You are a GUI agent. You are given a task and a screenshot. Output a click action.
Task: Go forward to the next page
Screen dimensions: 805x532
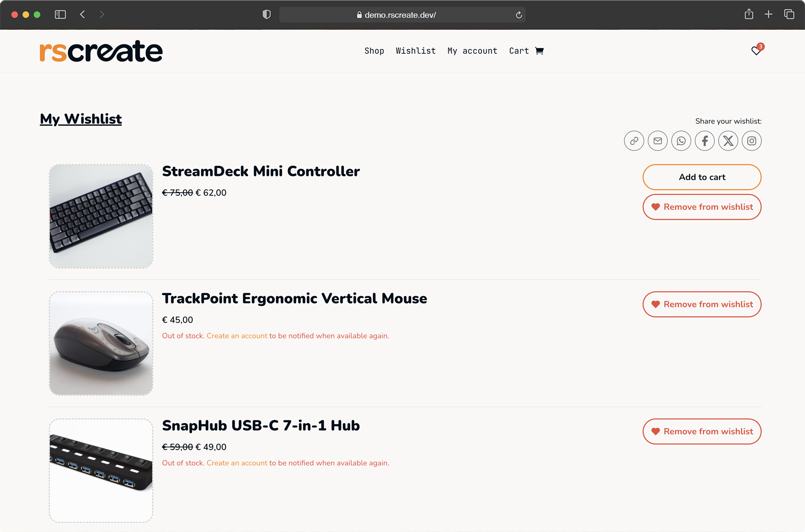102,15
